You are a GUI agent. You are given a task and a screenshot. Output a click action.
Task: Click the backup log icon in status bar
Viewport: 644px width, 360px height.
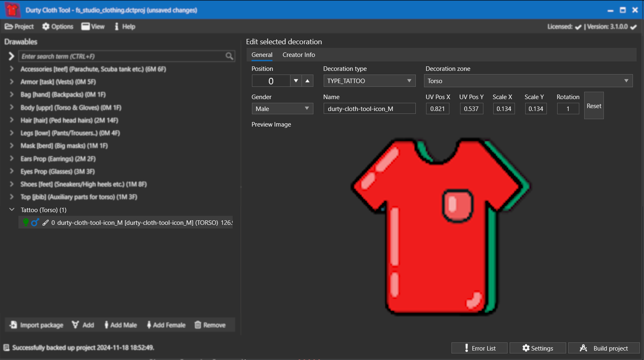(7, 348)
